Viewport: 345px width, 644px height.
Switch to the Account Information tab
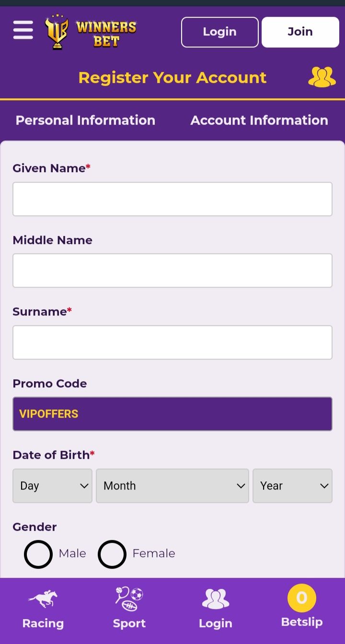(x=259, y=120)
